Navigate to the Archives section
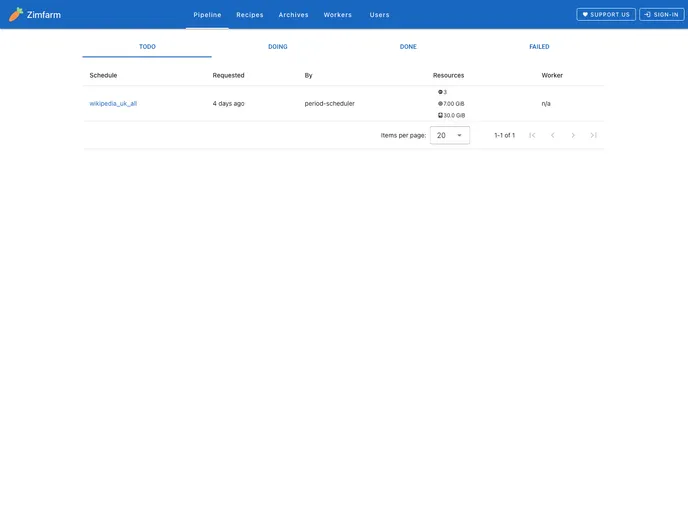 click(x=293, y=15)
